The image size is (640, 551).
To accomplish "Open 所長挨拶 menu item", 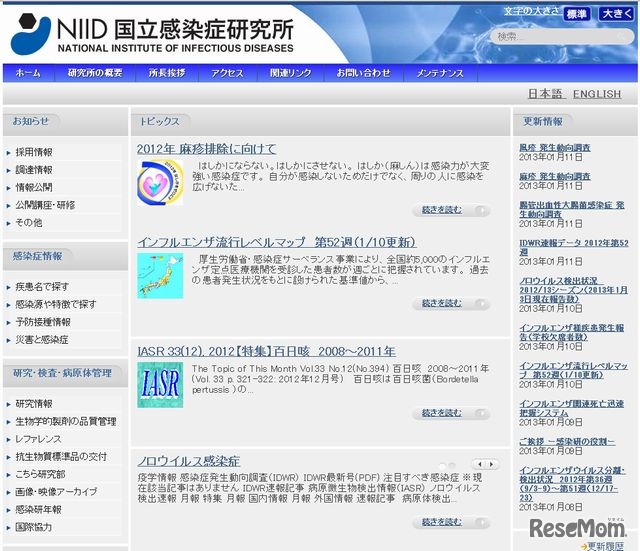I will (x=167, y=73).
